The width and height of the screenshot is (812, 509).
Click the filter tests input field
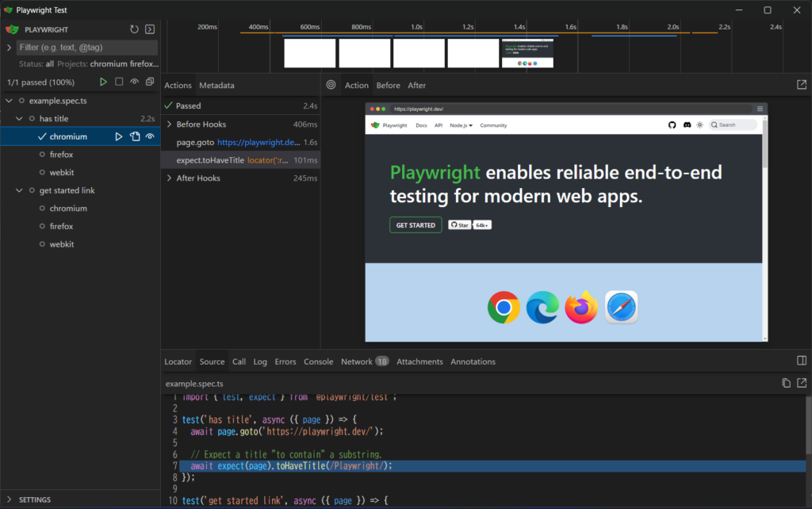click(87, 48)
